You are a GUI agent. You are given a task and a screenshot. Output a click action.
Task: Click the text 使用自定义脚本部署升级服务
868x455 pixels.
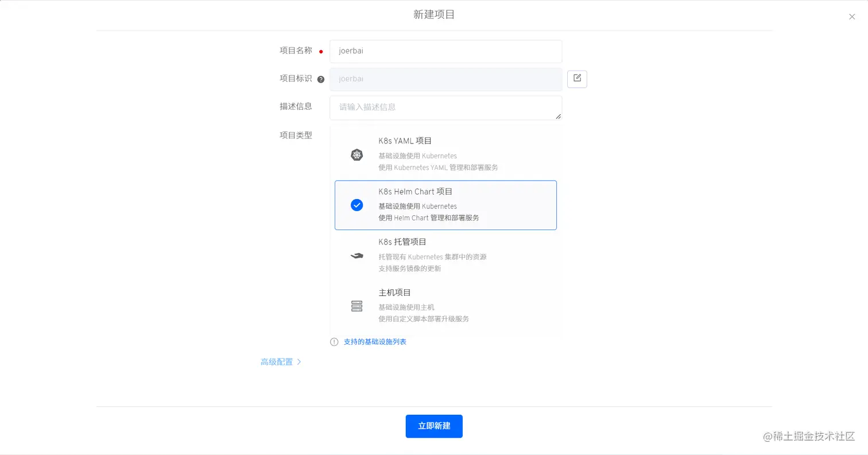point(424,319)
